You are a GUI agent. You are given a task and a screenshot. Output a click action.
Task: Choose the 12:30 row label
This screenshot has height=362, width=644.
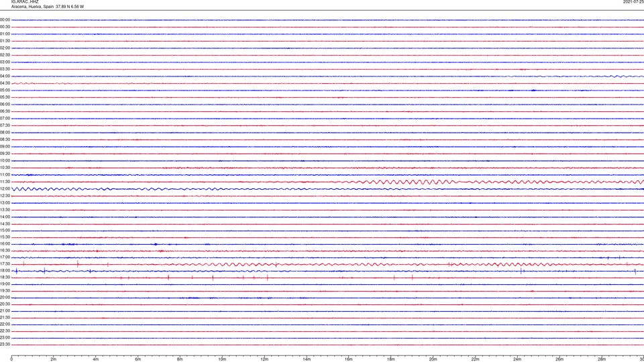tap(5, 196)
